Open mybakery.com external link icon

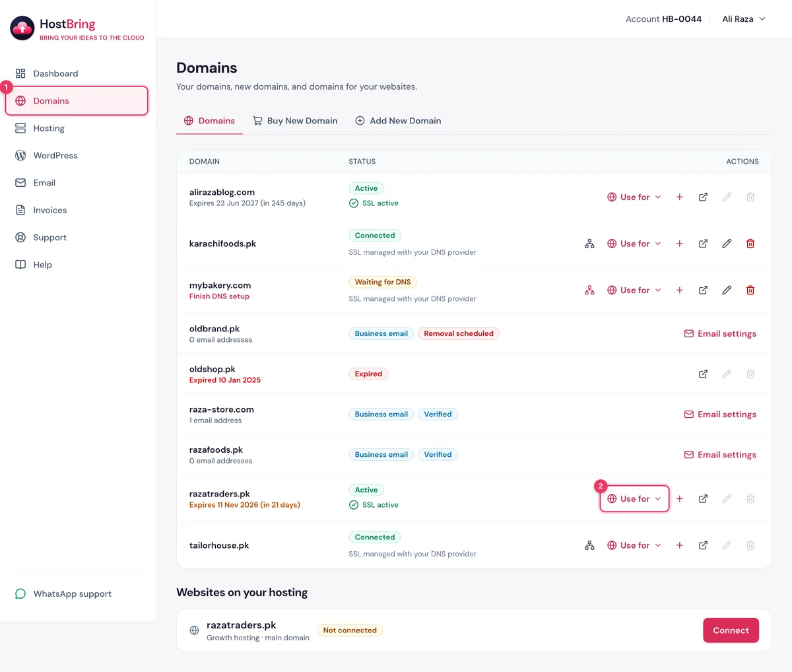pos(703,290)
